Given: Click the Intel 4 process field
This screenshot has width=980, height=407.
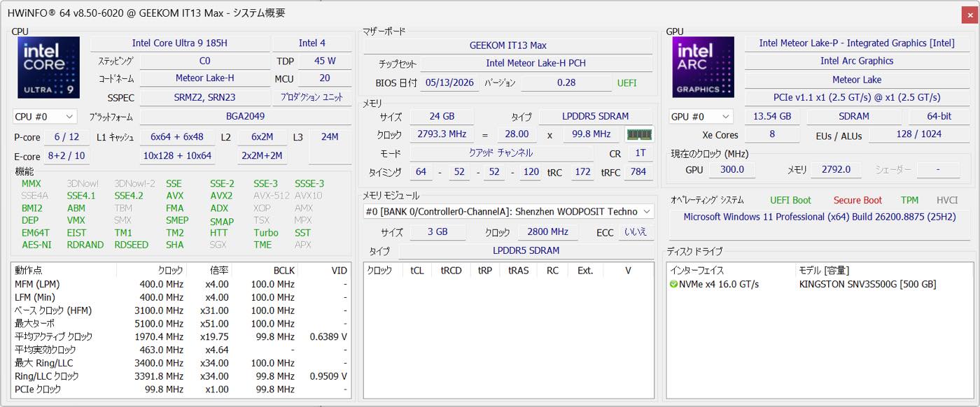Looking at the screenshot, I should pos(311,43).
